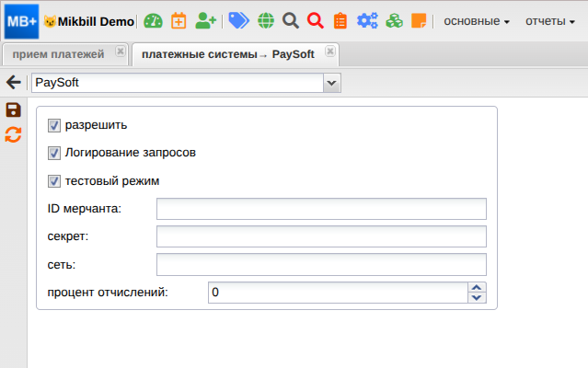Toggle the «разрешить» checkbox
Screen dimensions: 588x368
[54, 125]
